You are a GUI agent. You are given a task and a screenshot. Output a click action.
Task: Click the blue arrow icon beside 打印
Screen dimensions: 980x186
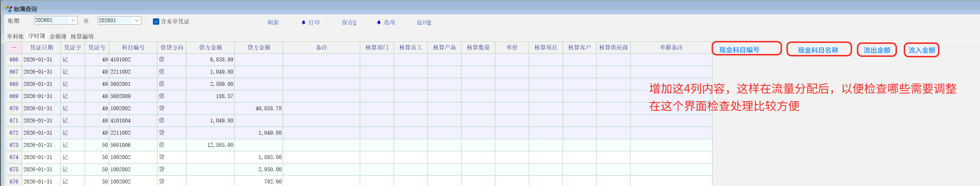303,23
